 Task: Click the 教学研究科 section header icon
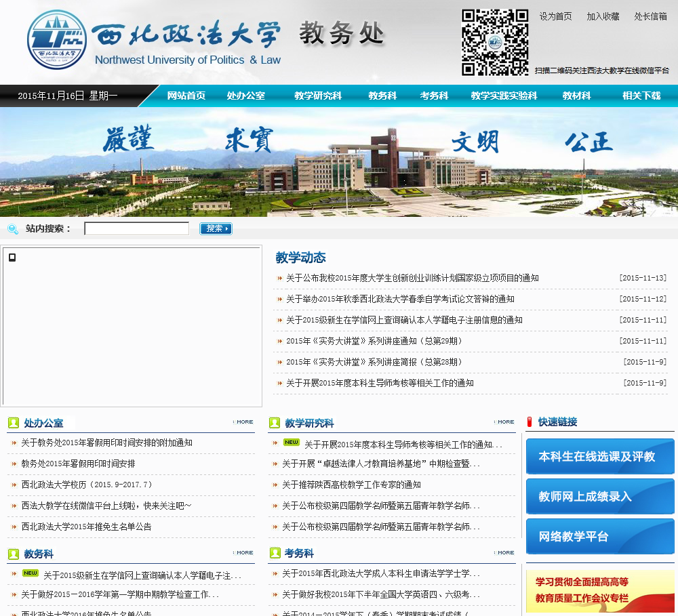[275, 423]
